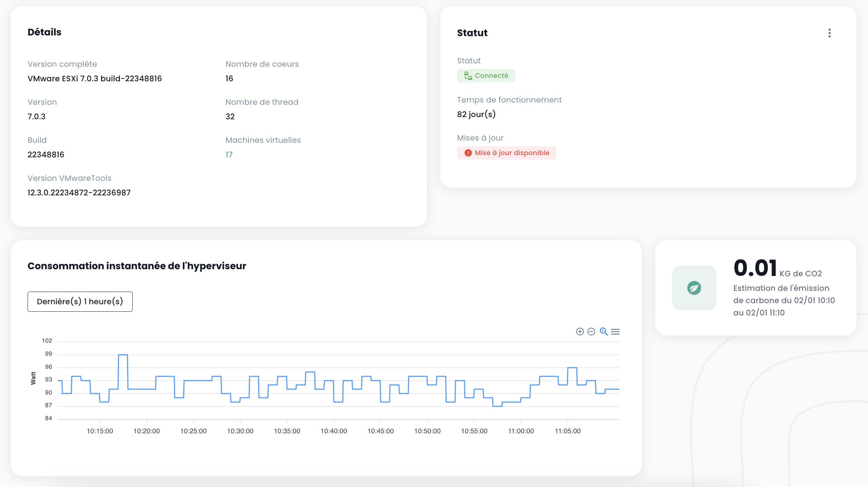Viewport: 868px width, 487px height.
Task: Click the Build number 22348816 value
Action: coord(46,154)
